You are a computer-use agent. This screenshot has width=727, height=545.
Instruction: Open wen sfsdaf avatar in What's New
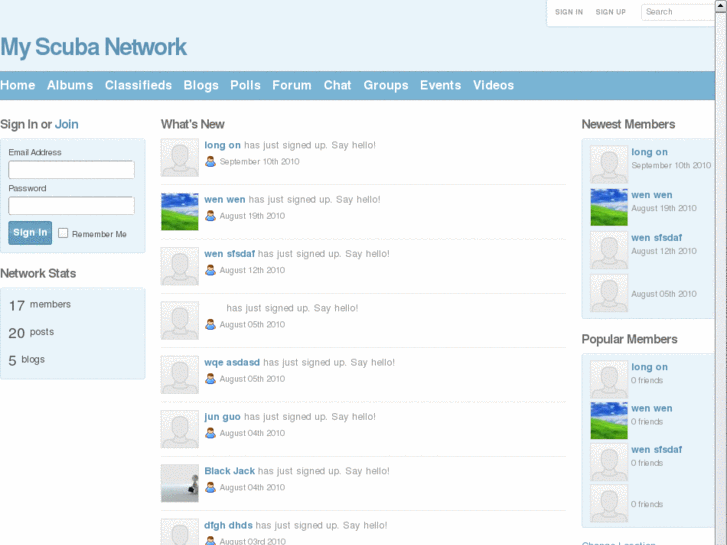[180, 266]
